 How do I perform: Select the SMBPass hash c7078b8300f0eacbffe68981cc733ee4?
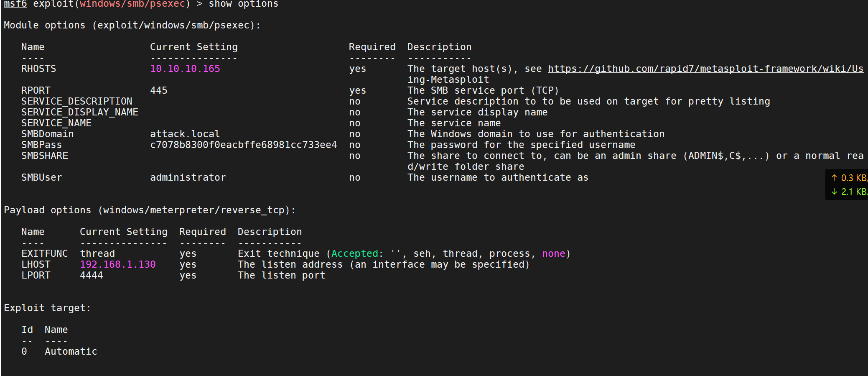click(x=244, y=145)
